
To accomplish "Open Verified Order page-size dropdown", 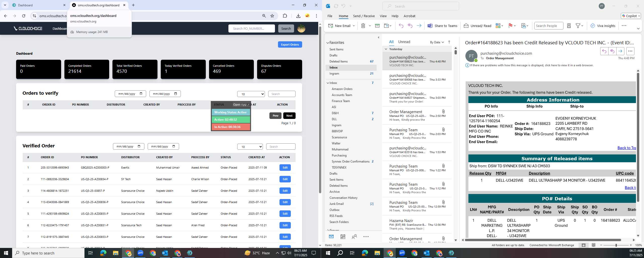I will pos(250,147).
